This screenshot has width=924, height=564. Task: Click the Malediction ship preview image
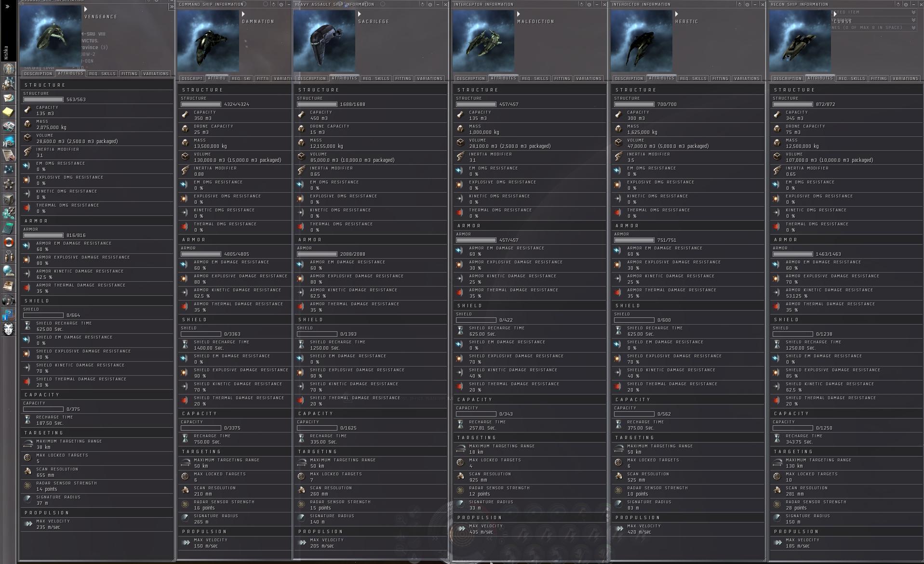483,41
